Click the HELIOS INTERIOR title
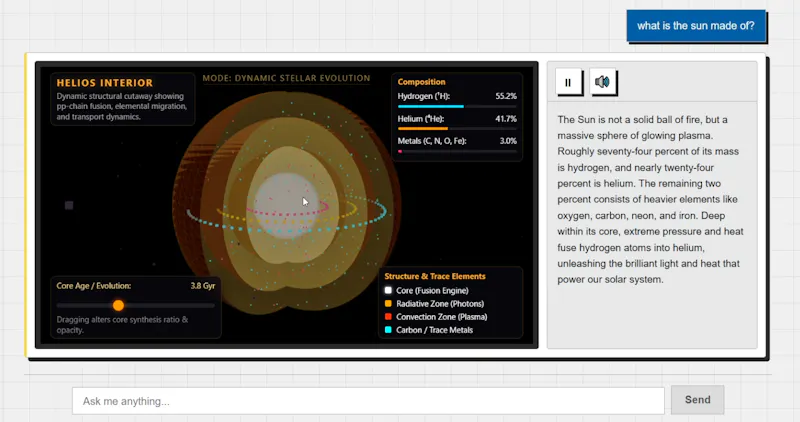800x422 pixels. pyautogui.click(x=105, y=83)
